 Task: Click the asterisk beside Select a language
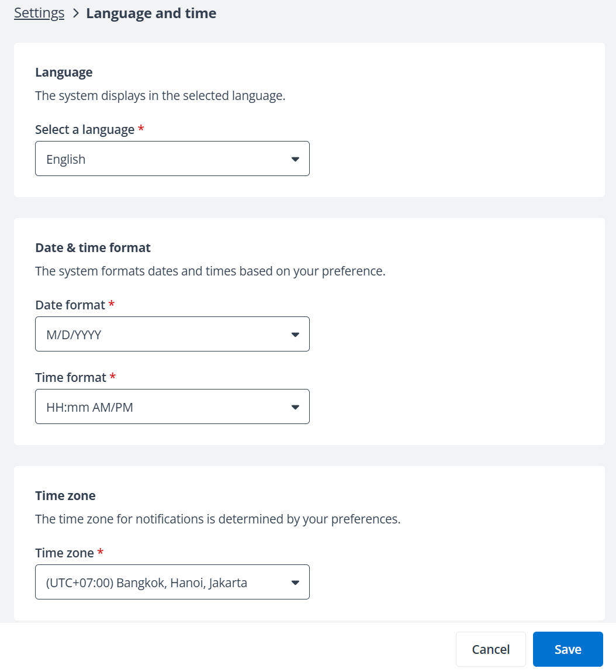[140, 129]
